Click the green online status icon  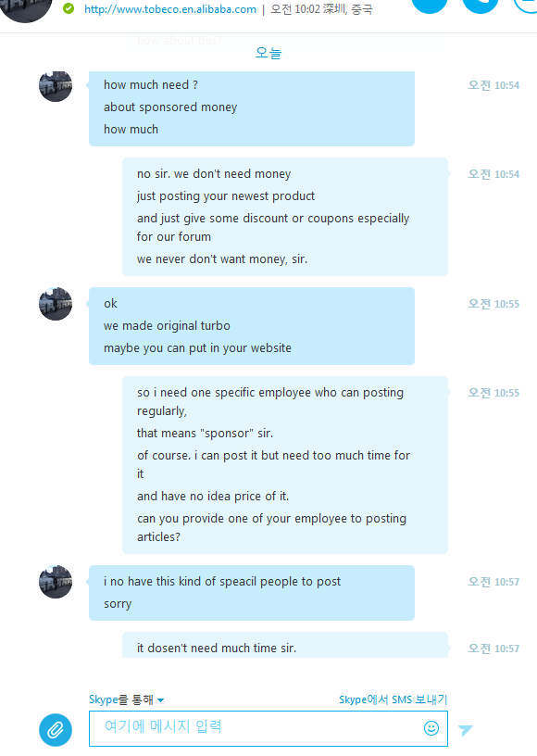tap(69, 8)
